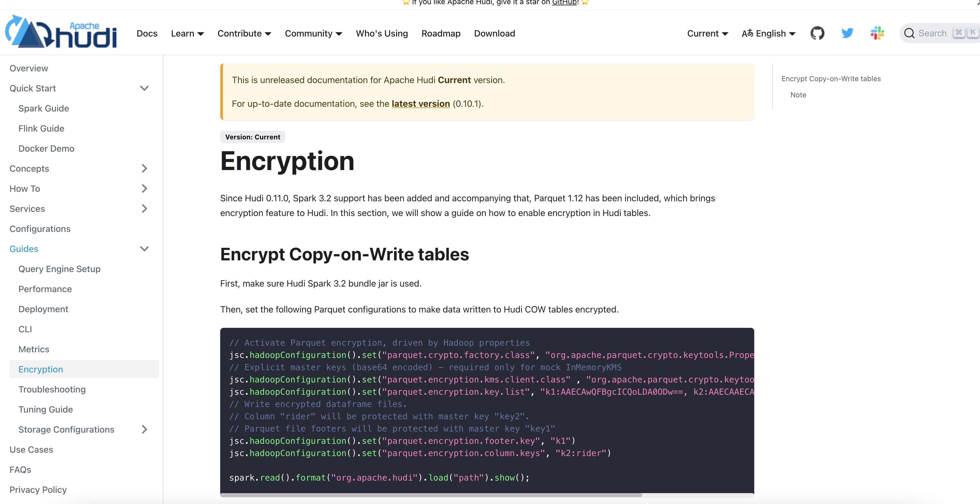Open the Community dropdown menu
980x504 pixels.
click(x=313, y=33)
